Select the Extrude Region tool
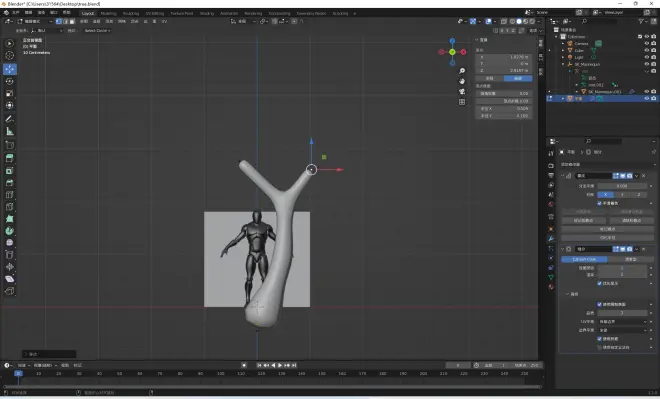This screenshot has width=660, height=399. click(9, 158)
